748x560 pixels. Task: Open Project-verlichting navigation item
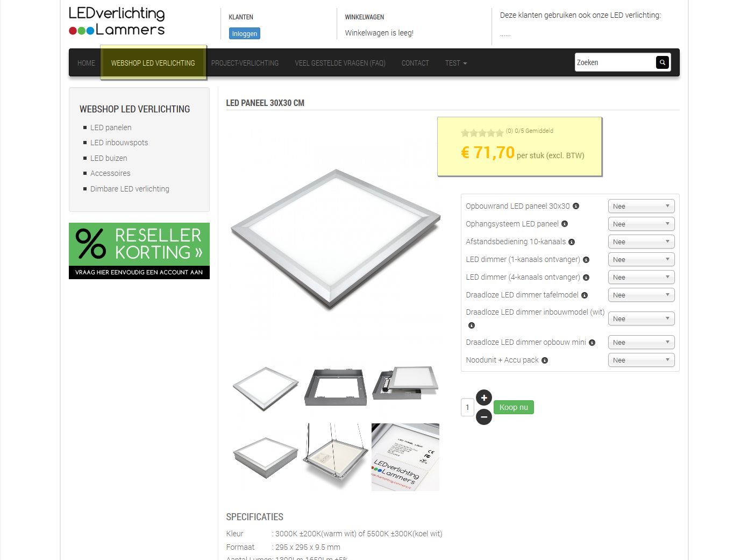tap(245, 63)
